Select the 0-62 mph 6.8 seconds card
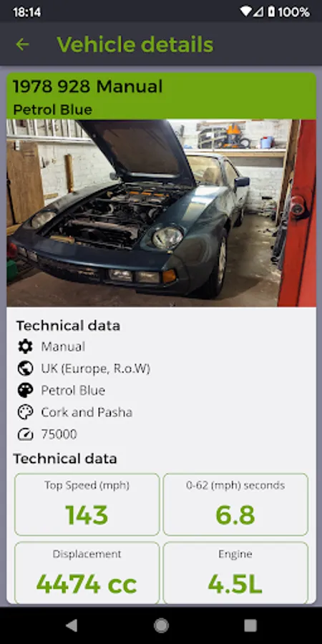This screenshot has height=644, width=322. tap(235, 504)
